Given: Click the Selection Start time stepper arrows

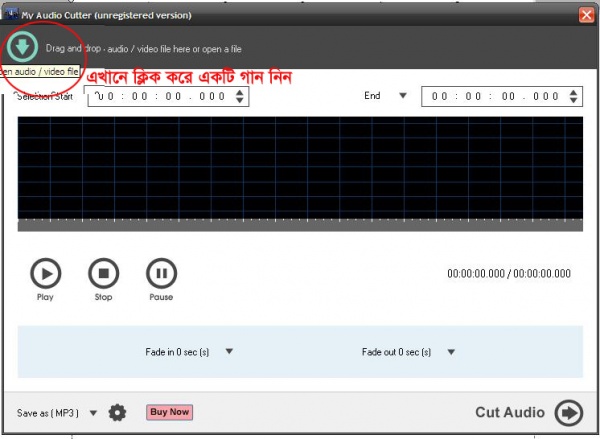Looking at the screenshot, I should 240,96.
